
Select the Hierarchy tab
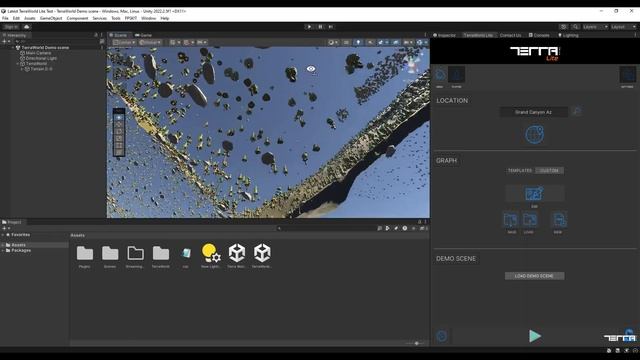(15, 36)
